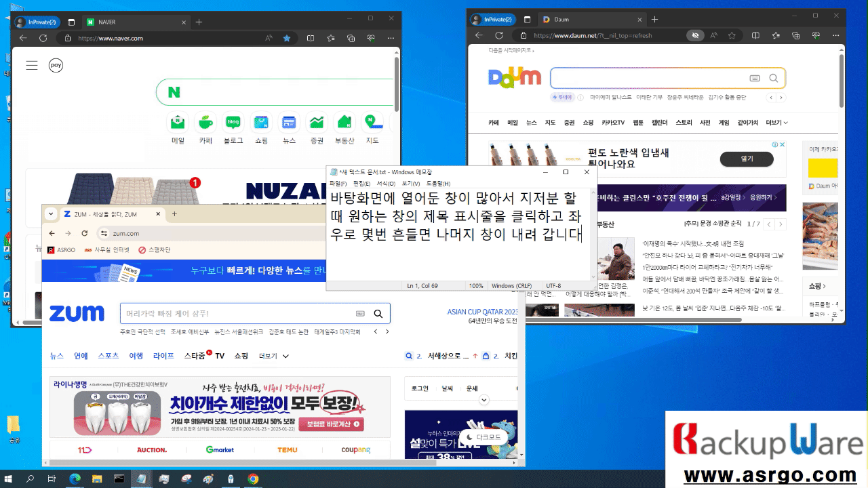Expand 더보기 in the ZUM navigation
The width and height of the screenshot is (868, 488).
274,356
